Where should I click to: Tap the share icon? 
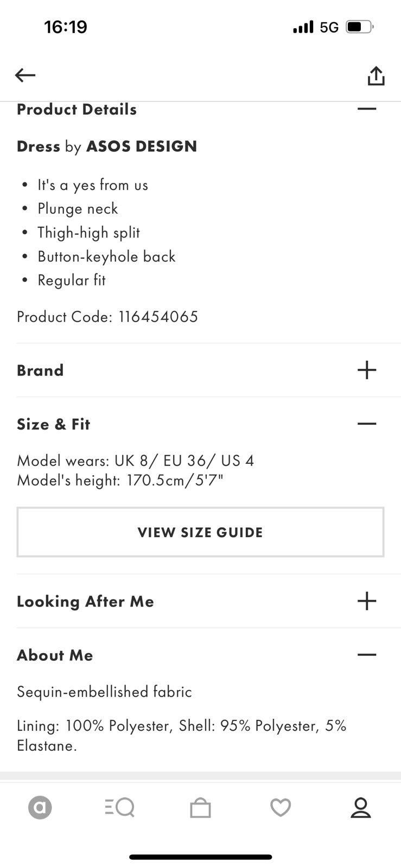[x=375, y=76]
